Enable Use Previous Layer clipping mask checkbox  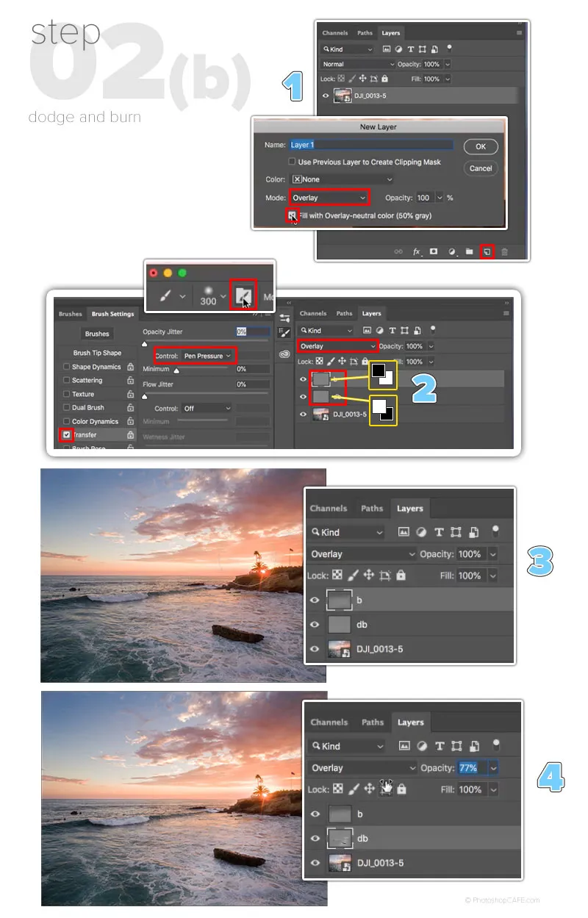tap(293, 162)
